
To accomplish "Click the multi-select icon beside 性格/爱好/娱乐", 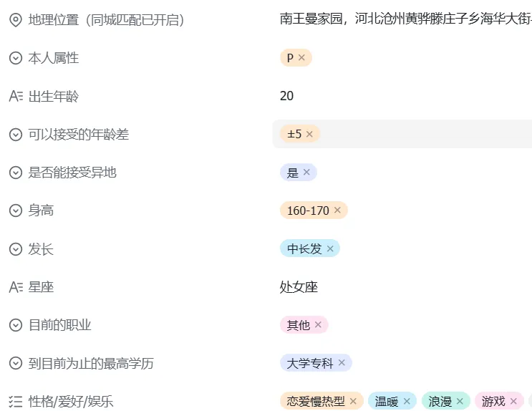I will tap(16, 401).
